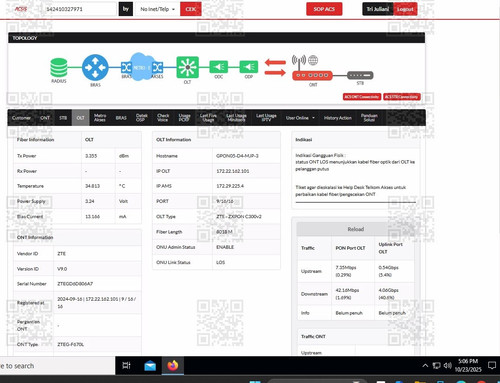Click the globe internet icon above ONT
The width and height of the screenshot is (500, 383).
pyautogui.click(x=313, y=60)
